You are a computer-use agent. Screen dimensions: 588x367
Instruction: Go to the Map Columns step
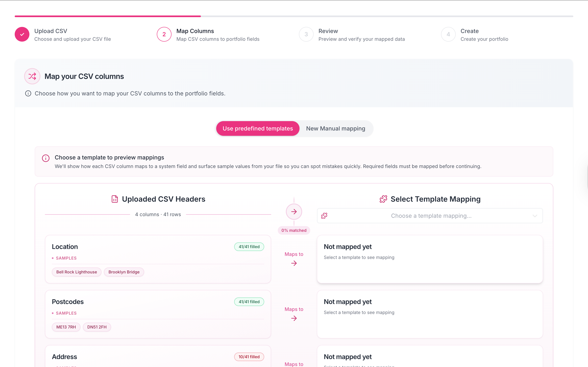(164, 34)
